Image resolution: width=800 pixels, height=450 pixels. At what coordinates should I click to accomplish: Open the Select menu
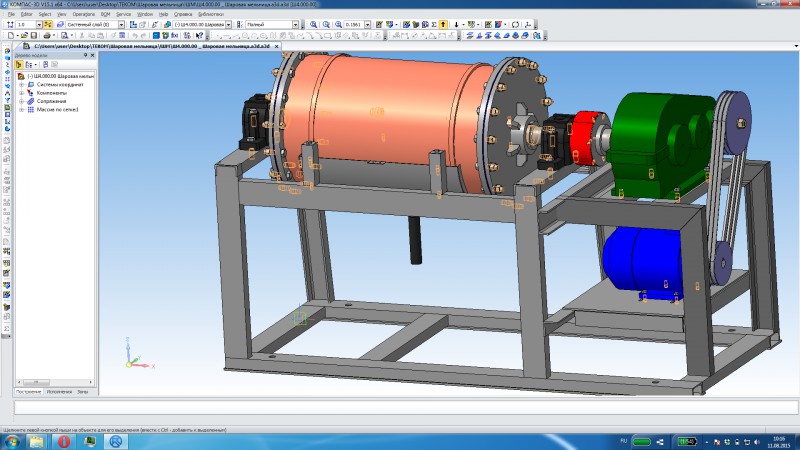45,14
